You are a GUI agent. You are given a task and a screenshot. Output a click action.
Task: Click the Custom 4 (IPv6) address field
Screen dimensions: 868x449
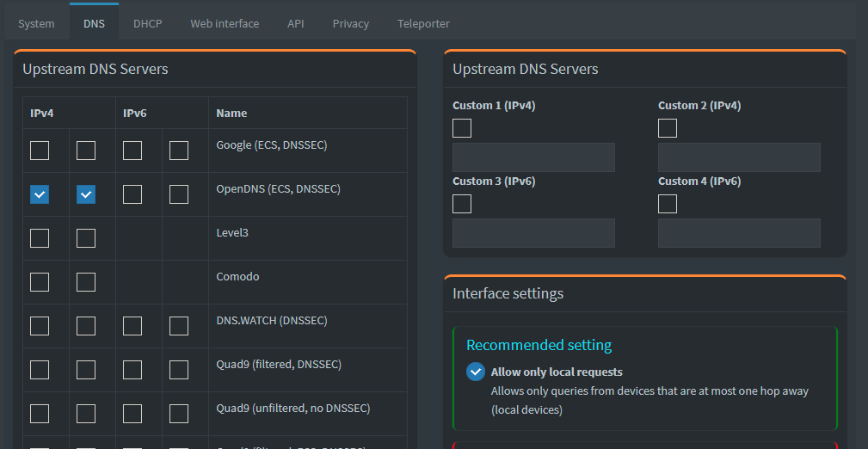click(739, 233)
